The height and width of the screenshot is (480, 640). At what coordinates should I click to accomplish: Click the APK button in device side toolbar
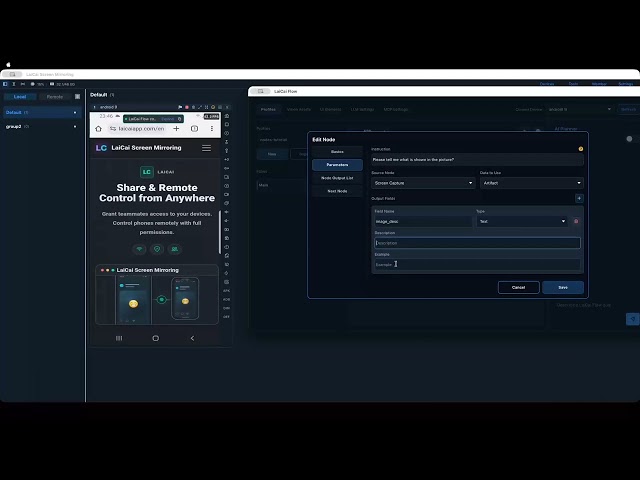[x=227, y=291]
